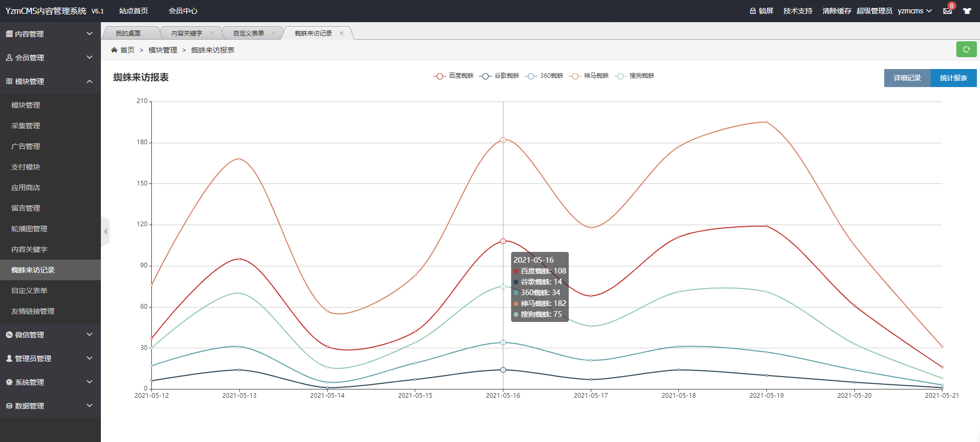Screen dimensions: 980x442
Task: Click the green refresh icon button
Action: [966, 49]
